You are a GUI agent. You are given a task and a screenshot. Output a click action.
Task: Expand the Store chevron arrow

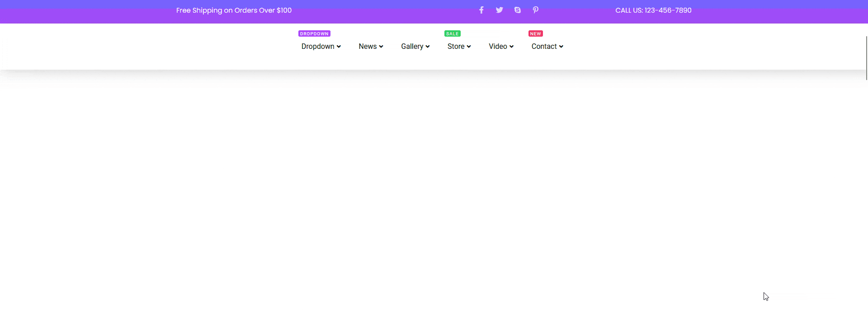[469, 47]
